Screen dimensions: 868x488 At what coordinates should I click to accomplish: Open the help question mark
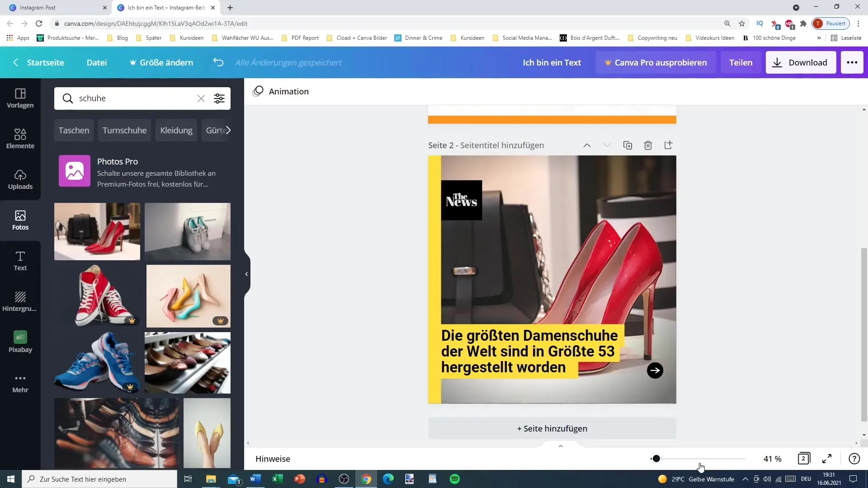(x=854, y=459)
